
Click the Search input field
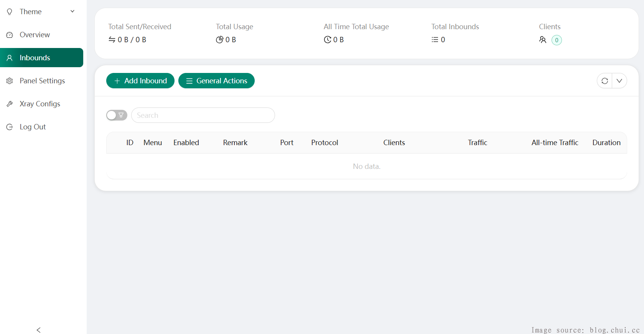point(203,115)
